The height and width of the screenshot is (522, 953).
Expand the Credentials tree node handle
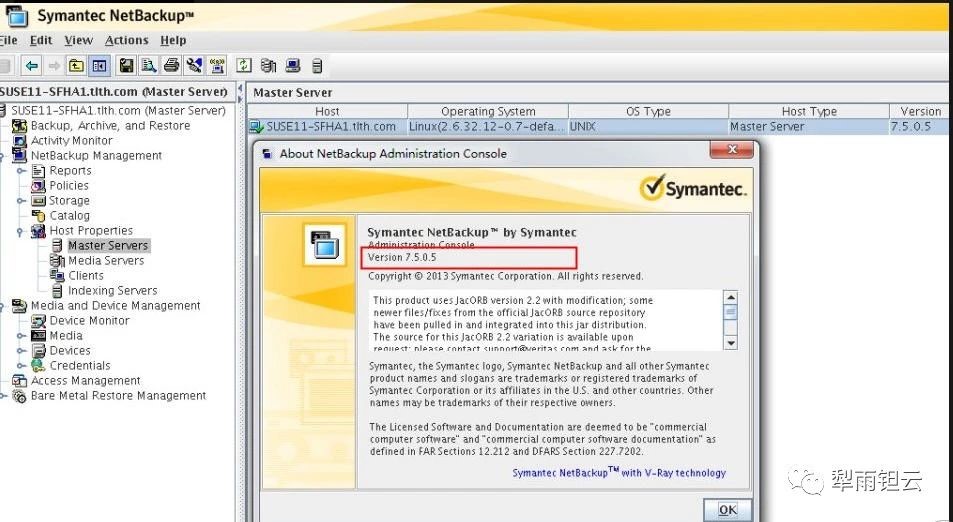point(21,366)
